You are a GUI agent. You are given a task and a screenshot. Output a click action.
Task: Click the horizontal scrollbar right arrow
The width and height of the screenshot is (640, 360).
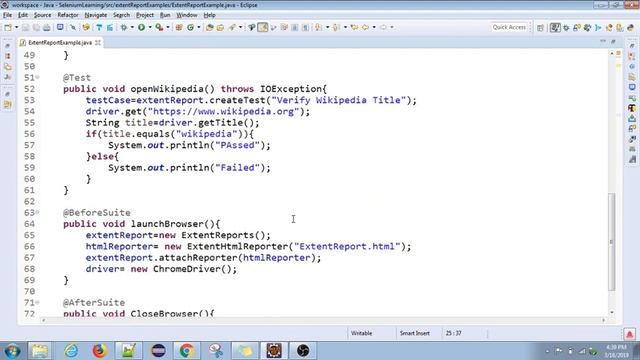[603, 320]
